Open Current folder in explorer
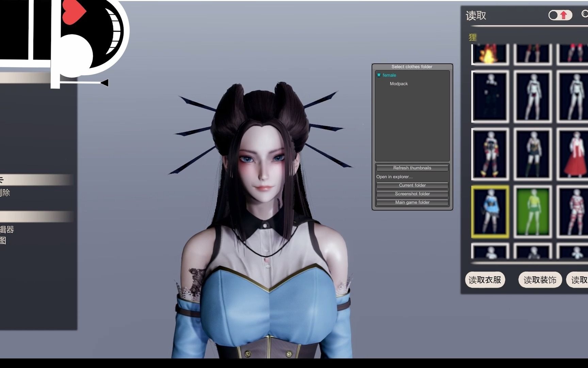Viewport: 588px width, 368px height. (x=412, y=185)
